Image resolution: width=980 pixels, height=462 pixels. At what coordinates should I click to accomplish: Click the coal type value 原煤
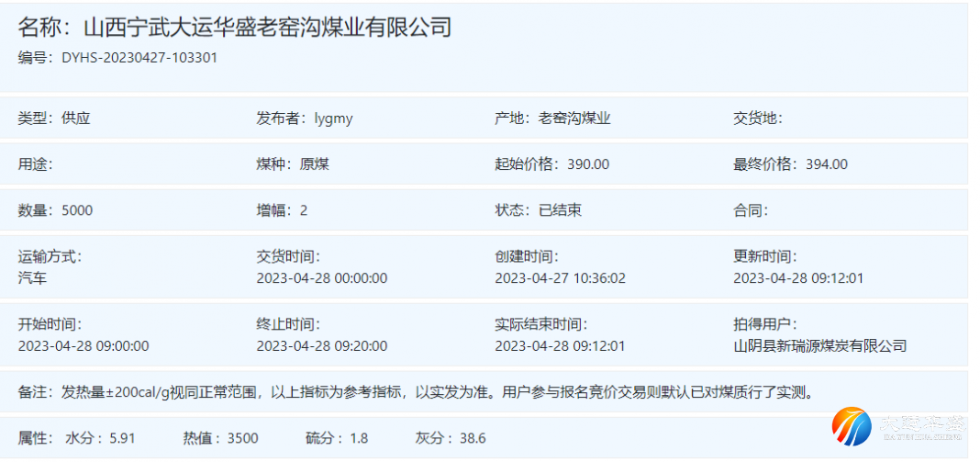tap(315, 164)
